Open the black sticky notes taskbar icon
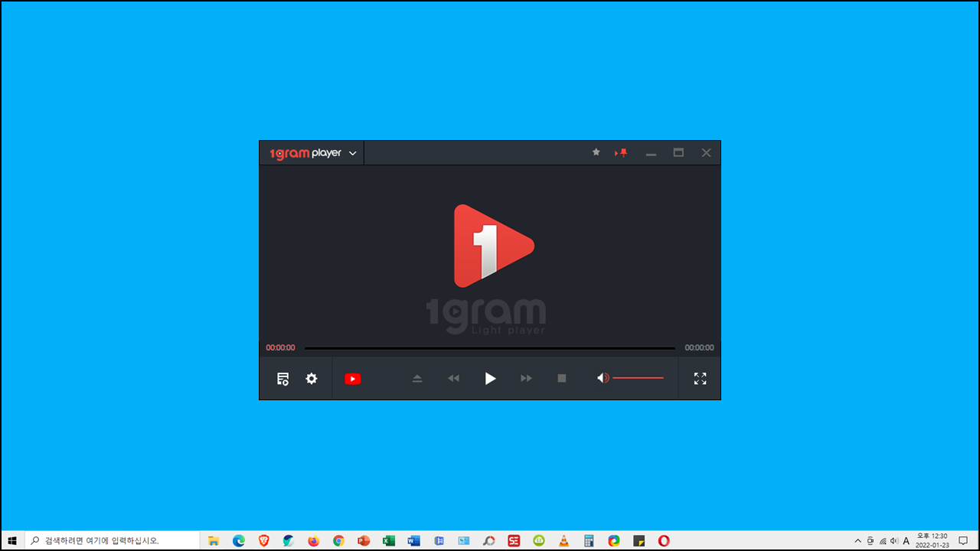Image resolution: width=980 pixels, height=551 pixels. point(639,540)
